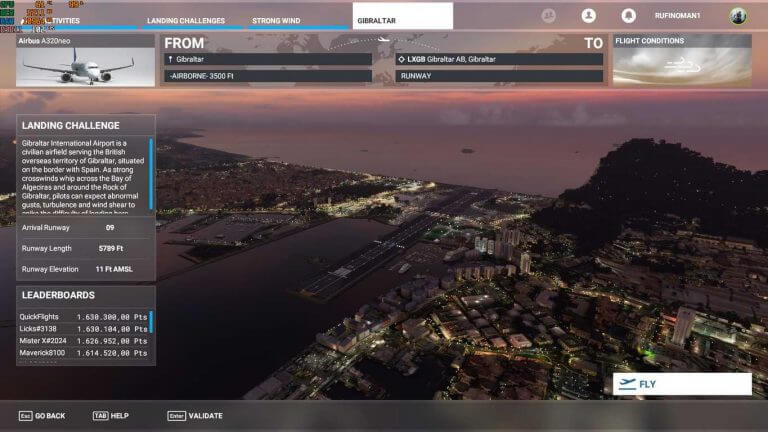
Task: Click the Esc key icon next to Go Back
Action: click(x=25, y=416)
